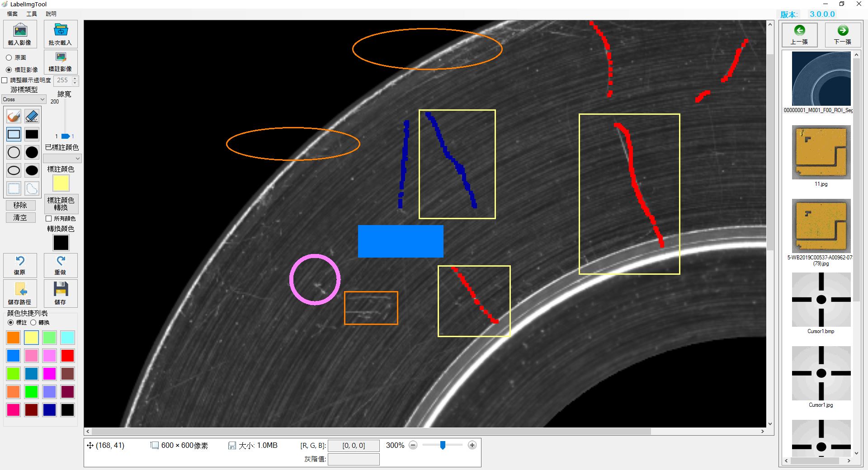Select the paintbrush tool
Screen dimensions: 868x470
[14, 116]
